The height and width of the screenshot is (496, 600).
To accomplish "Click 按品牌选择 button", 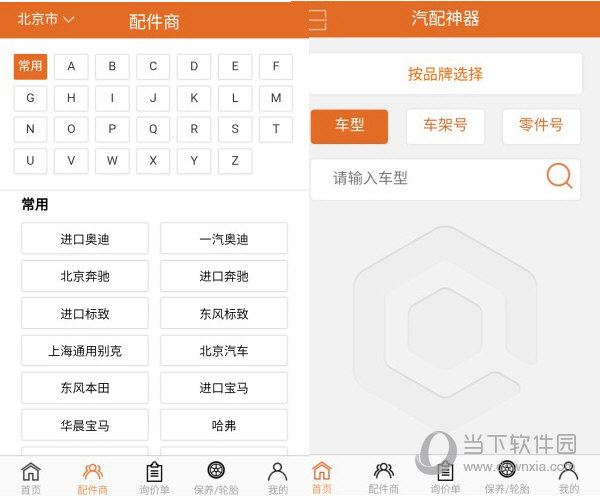I will point(445,74).
